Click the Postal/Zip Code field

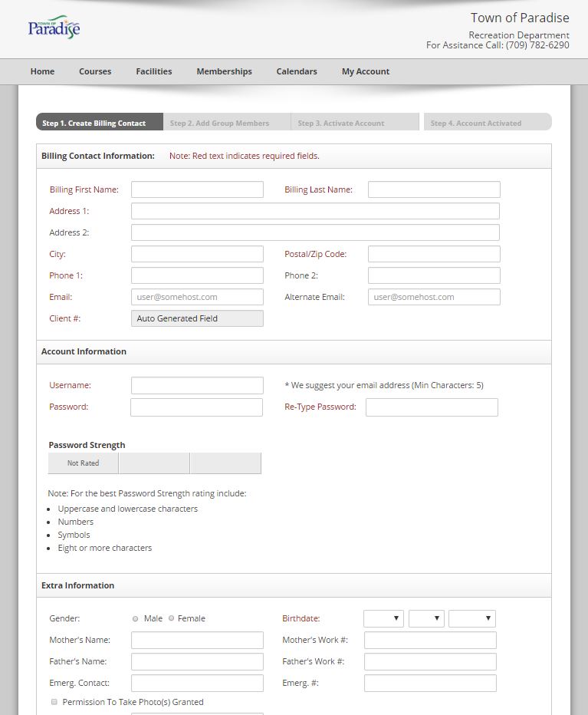click(x=434, y=254)
